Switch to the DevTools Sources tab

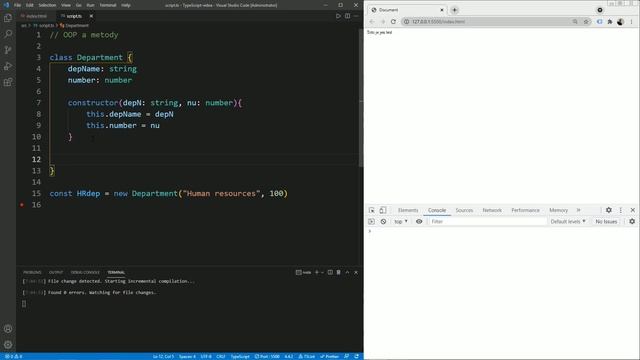[x=464, y=210]
